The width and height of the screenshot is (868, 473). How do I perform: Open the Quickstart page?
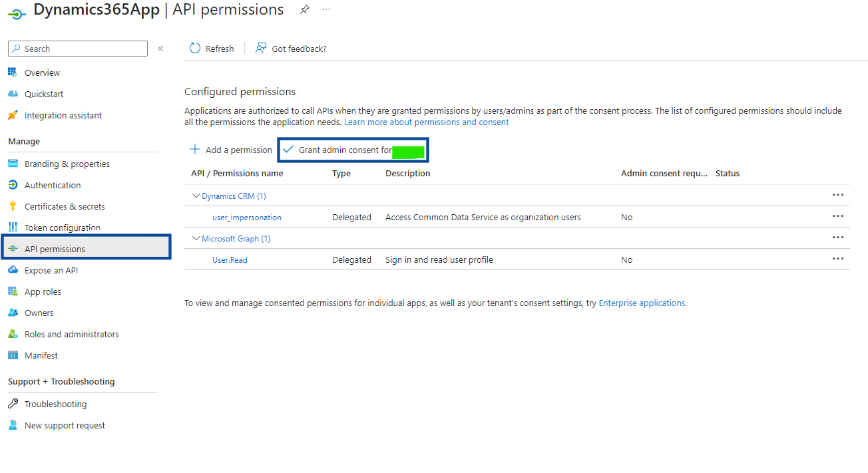coord(44,94)
